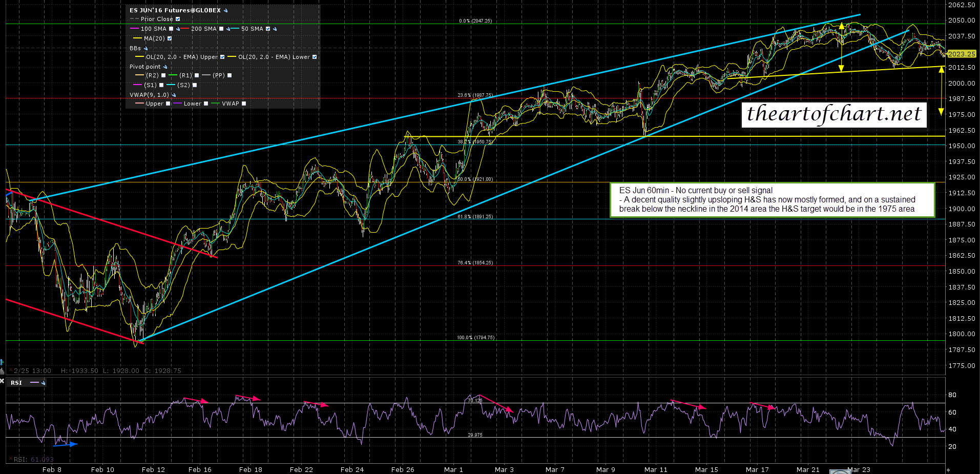Close the RSI panel with the X

click(x=2, y=381)
